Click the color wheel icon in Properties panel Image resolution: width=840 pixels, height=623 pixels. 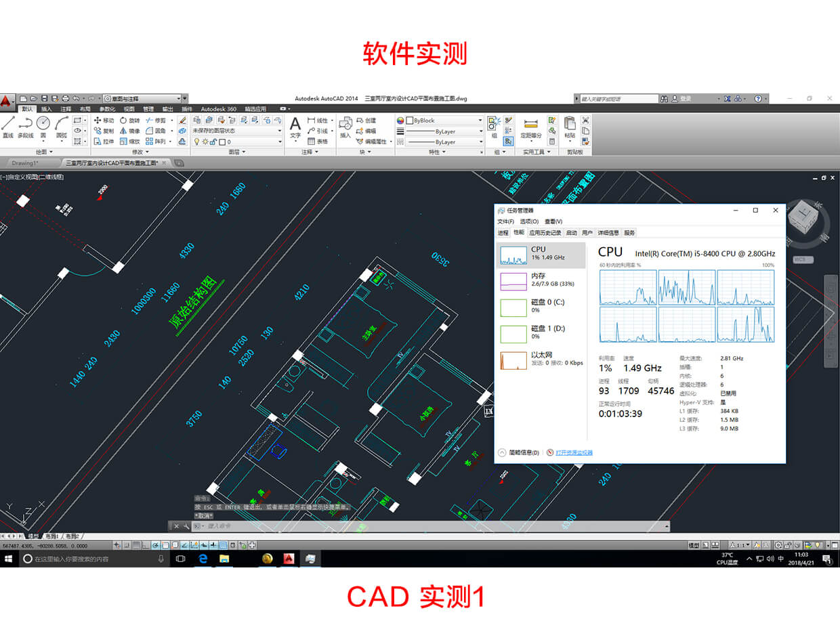coord(400,121)
